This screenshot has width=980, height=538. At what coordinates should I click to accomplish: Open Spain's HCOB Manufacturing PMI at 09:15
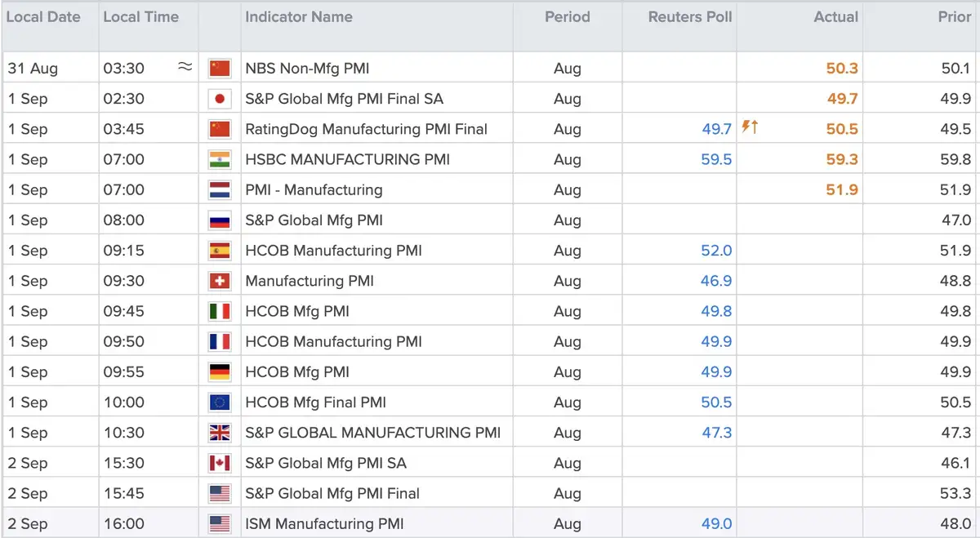(334, 251)
